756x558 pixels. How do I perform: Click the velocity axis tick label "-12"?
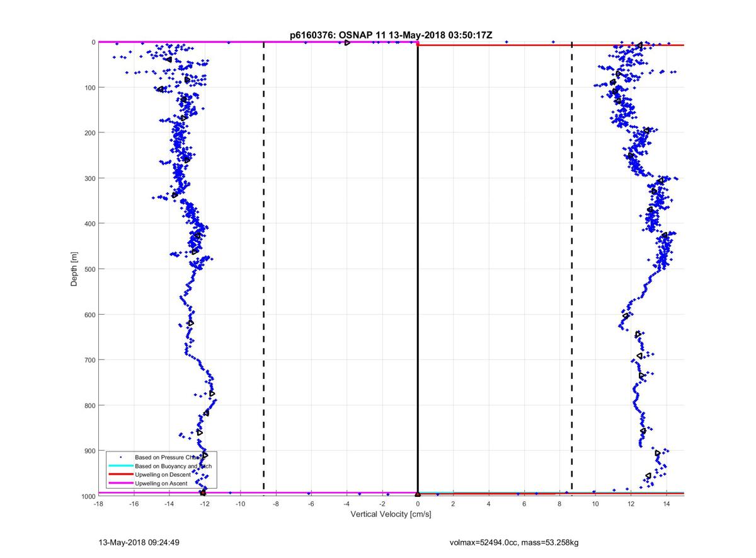(205, 504)
